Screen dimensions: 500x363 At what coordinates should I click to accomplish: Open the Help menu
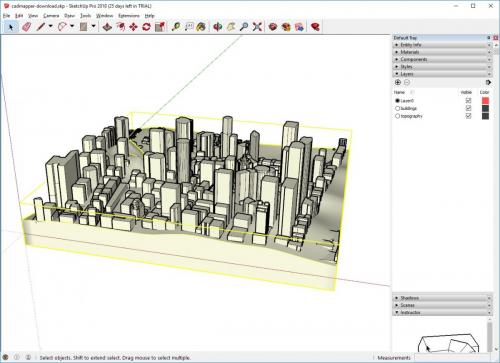(x=149, y=16)
